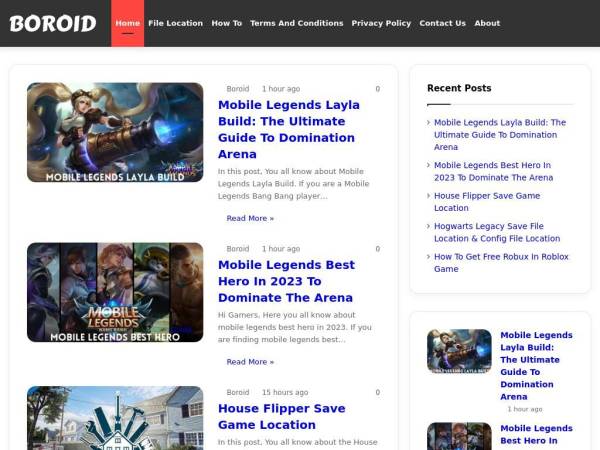Open the Privacy Policy page
This screenshot has height=450, width=600.
point(381,23)
